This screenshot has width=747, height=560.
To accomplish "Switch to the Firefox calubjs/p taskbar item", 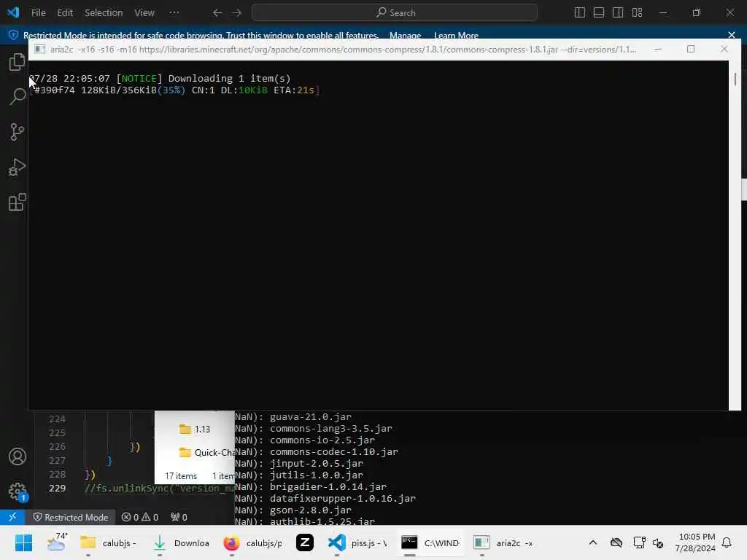I will coord(253,542).
